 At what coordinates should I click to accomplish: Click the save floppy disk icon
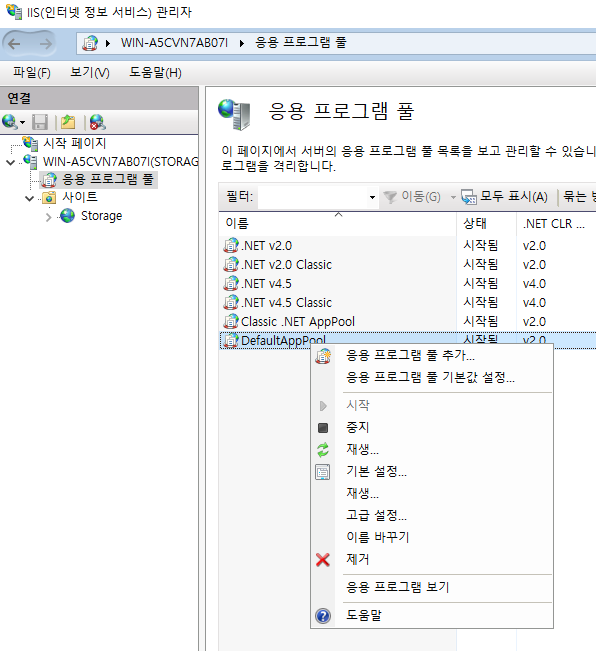click(40, 122)
